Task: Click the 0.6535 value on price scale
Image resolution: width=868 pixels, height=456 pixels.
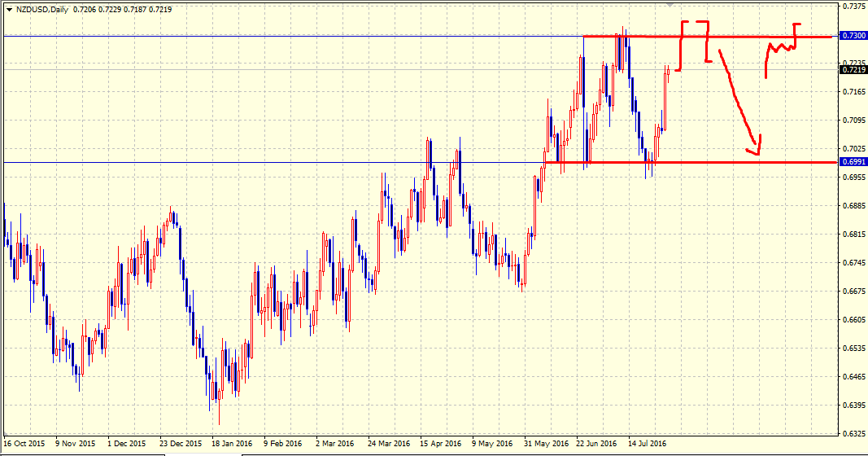Action: tap(854, 348)
